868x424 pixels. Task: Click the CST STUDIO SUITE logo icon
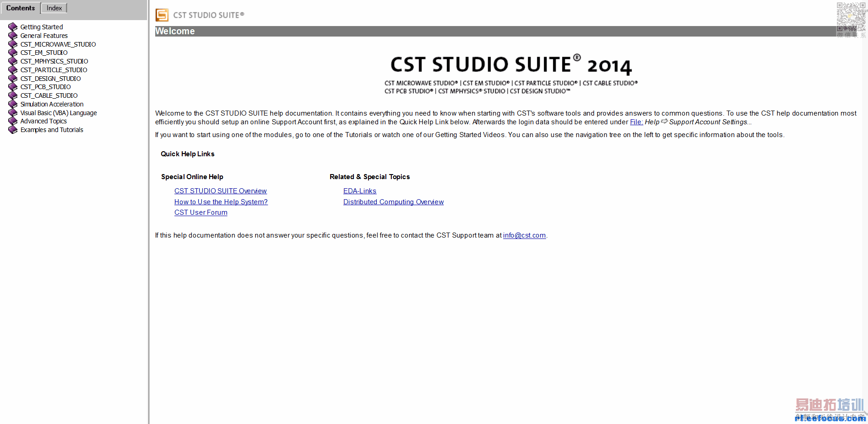point(162,15)
